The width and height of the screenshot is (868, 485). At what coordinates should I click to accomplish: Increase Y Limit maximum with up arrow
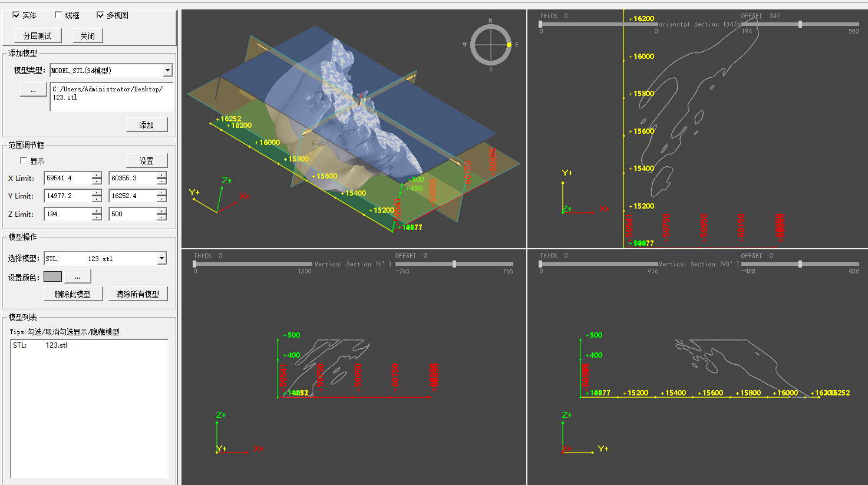click(x=161, y=193)
